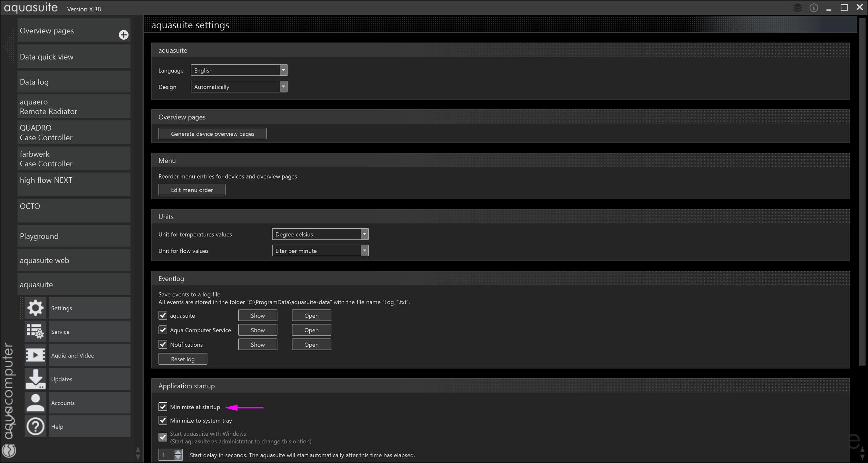Click the Help question mark icon
Screen dimensions: 868x463
click(x=35, y=426)
